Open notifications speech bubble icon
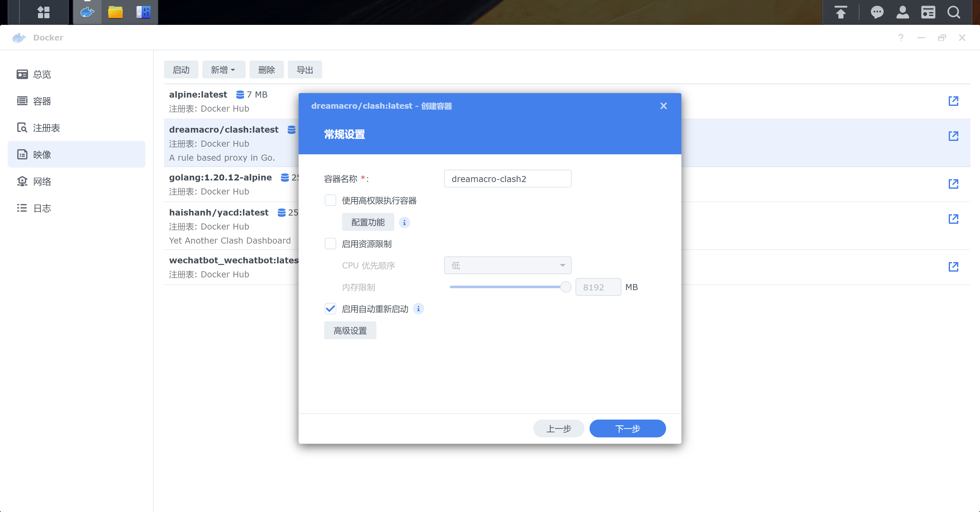Image resolution: width=980 pixels, height=512 pixels. point(877,12)
